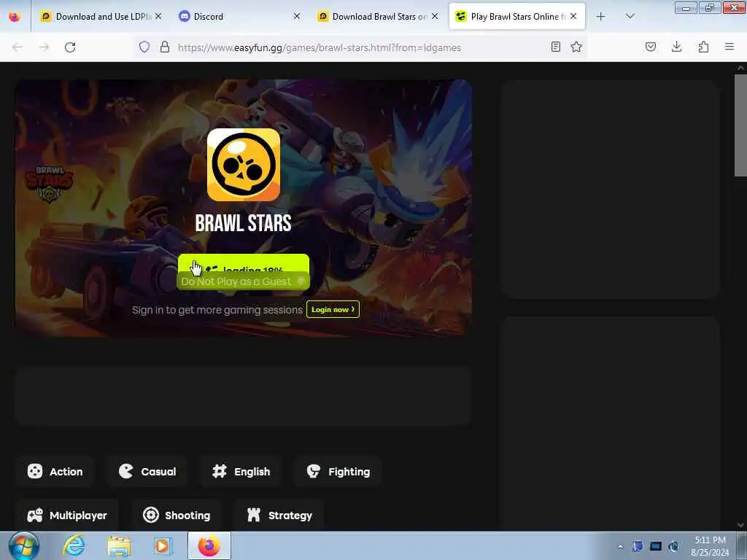The width and height of the screenshot is (747, 560).
Task: Open the extensions puzzle icon
Action: click(703, 47)
